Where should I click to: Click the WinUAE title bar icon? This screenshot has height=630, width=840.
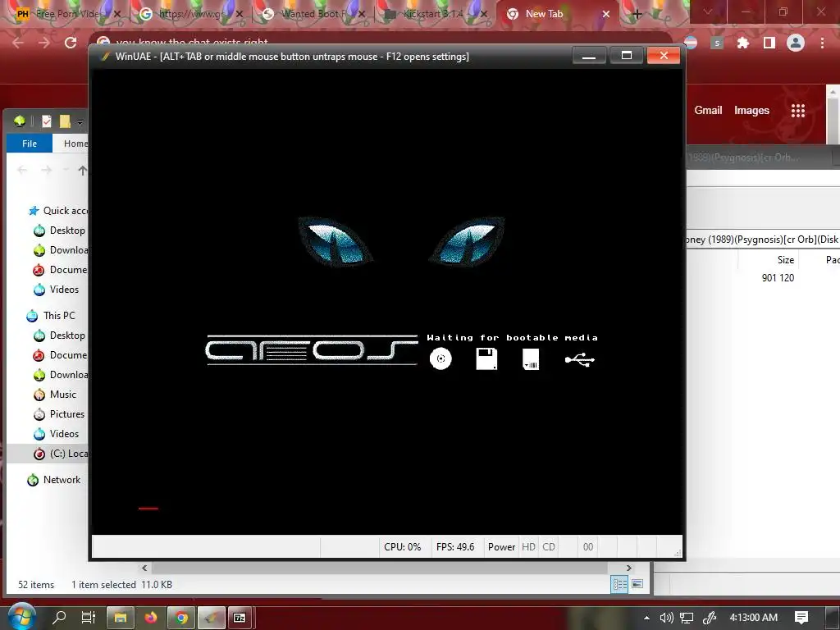coord(105,57)
